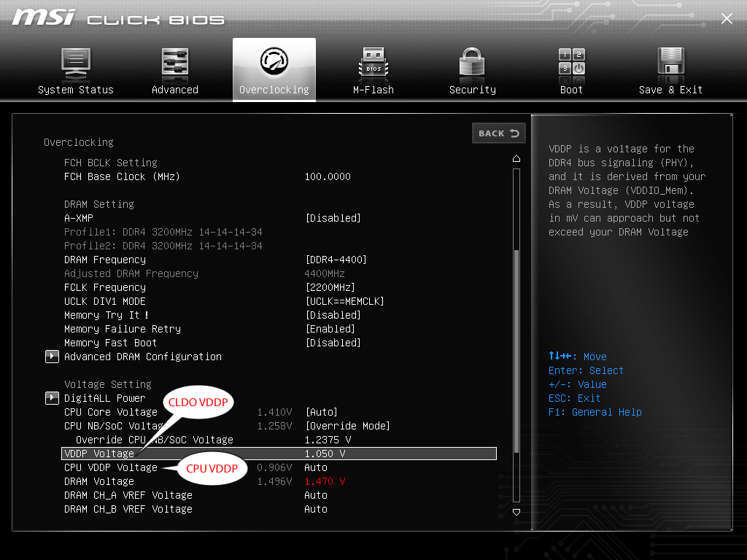Viewport: 747px width, 560px height.
Task: Open the Boot number-pad icon
Action: click(x=572, y=62)
